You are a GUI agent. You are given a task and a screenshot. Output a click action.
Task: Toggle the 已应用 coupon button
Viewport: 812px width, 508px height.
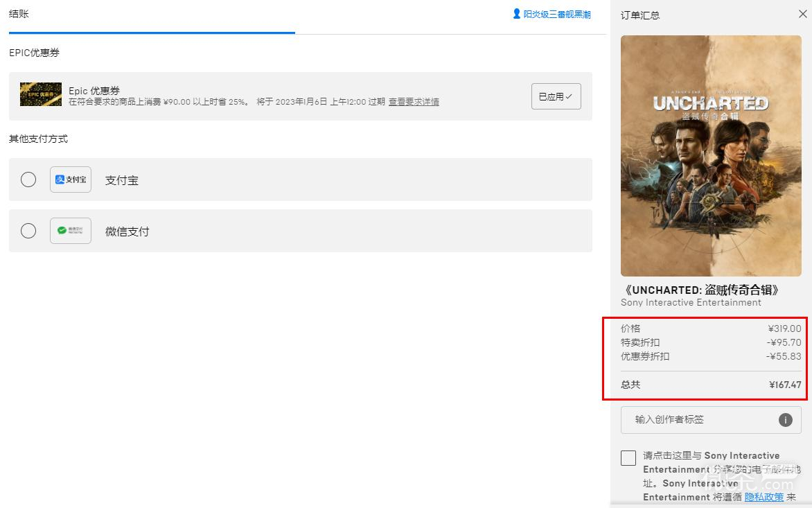556,96
